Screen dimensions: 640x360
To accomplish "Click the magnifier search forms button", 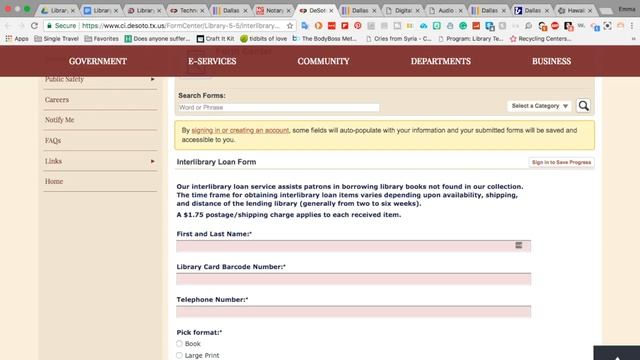I will 583,106.
